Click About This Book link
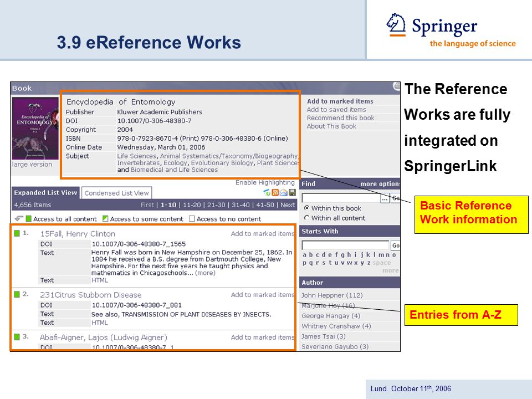This screenshot has height=399, width=532. pyautogui.click(x=331, y=126)
